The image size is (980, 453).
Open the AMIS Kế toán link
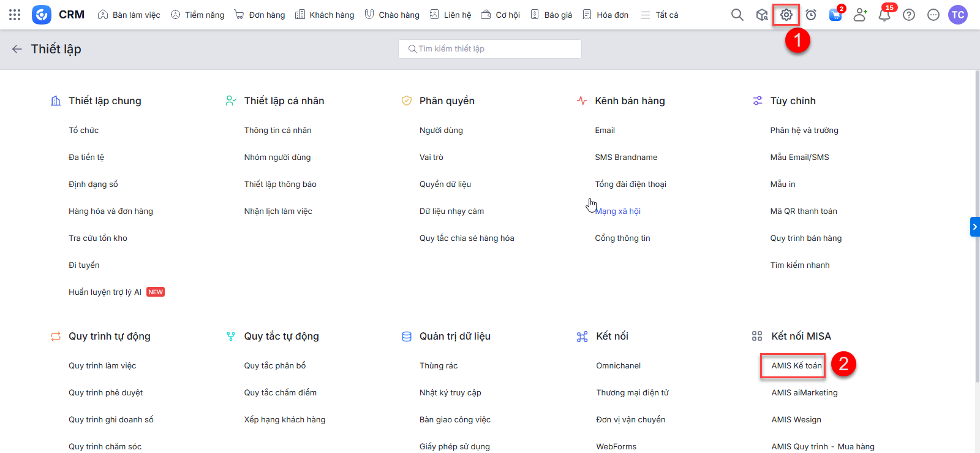(796, 366)
